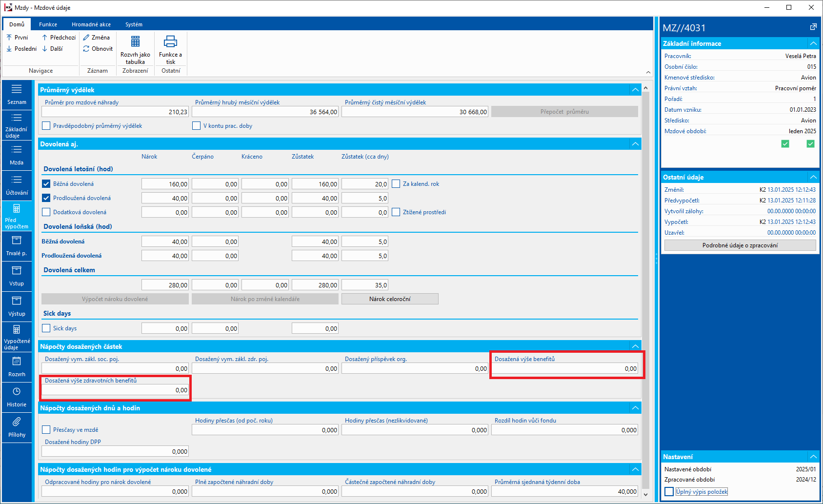Click the Sick days Nárok field

coord(165,328)
